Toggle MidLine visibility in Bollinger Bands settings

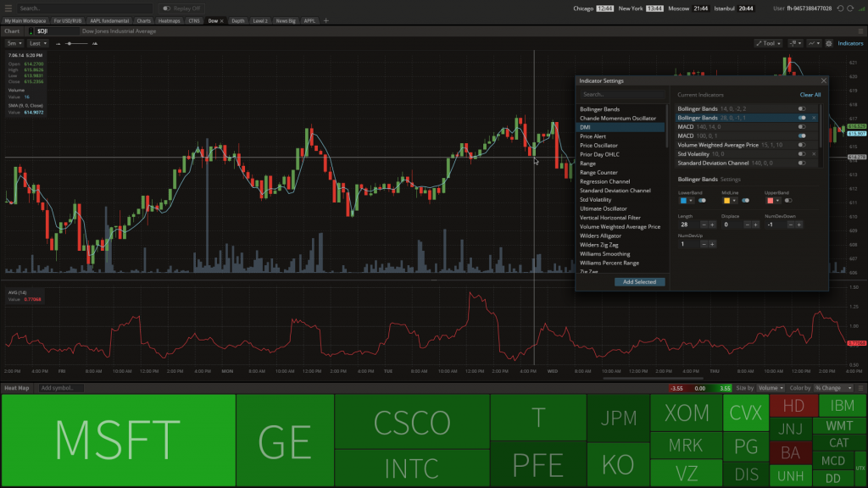pyautogui.click(x=745, y=202)
